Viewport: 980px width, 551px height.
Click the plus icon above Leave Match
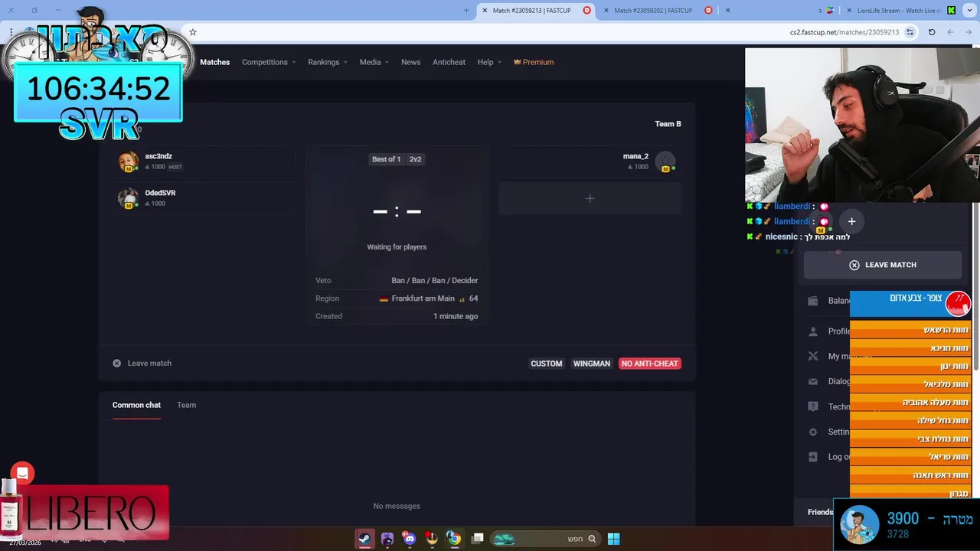[x=851, y=221]
